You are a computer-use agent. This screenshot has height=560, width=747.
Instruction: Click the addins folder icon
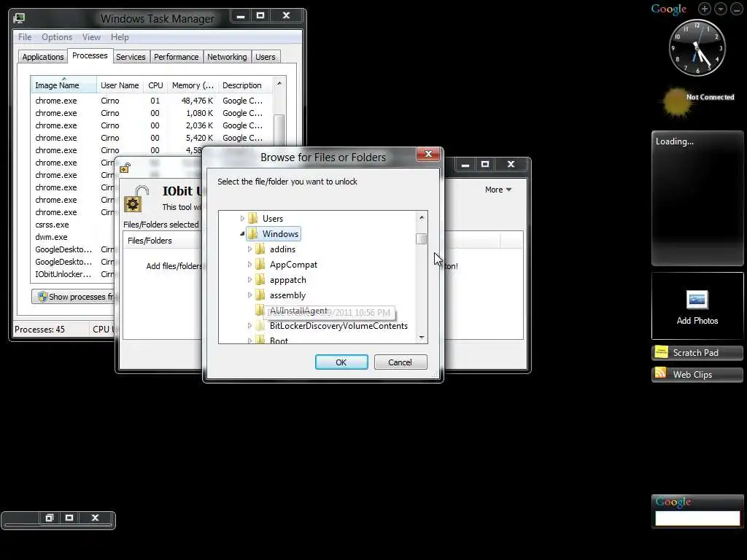260,249
